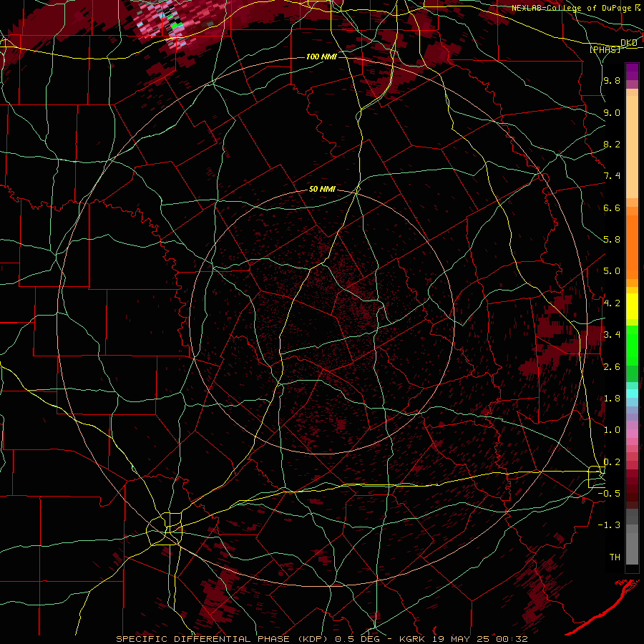This screenshot has height=644, width=644.
Task: Click the 8.2 value on the color scale
Action: pyautogui.click(x=612, y=144)
